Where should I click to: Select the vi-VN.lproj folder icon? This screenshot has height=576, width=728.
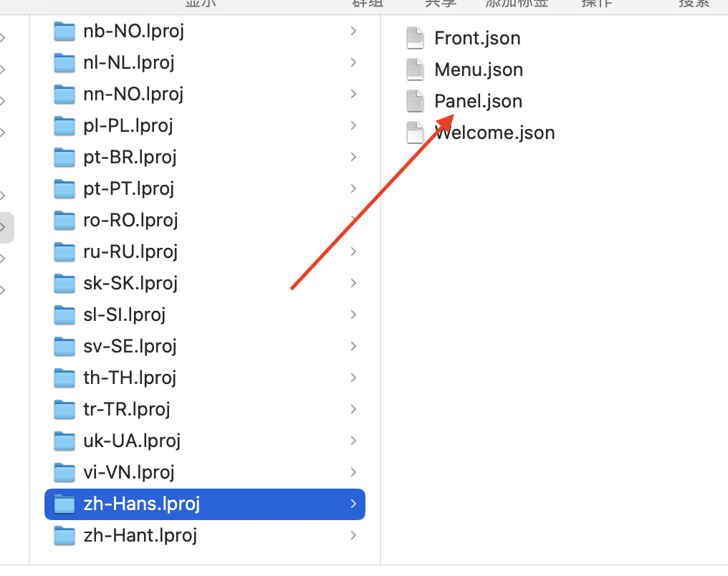click(64, 472)
